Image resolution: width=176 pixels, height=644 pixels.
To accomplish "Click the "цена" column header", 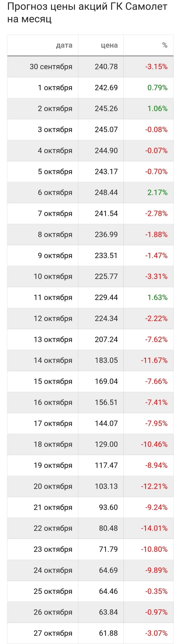I will 109,45.
